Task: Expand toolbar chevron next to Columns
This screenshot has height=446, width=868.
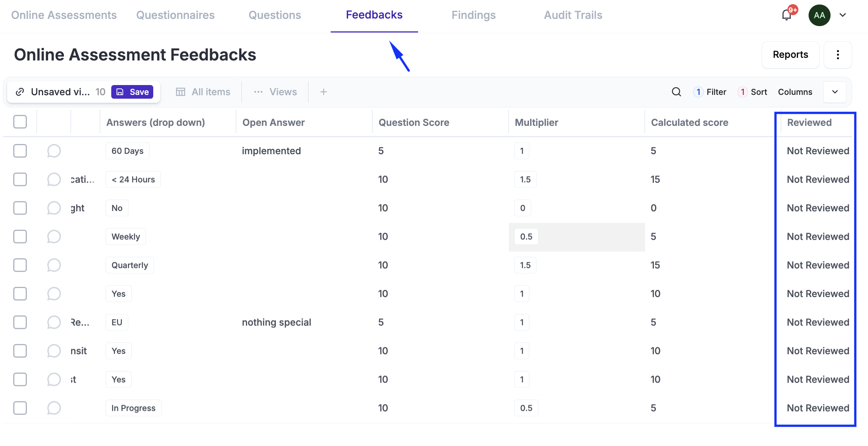Action: pos(835,92)
